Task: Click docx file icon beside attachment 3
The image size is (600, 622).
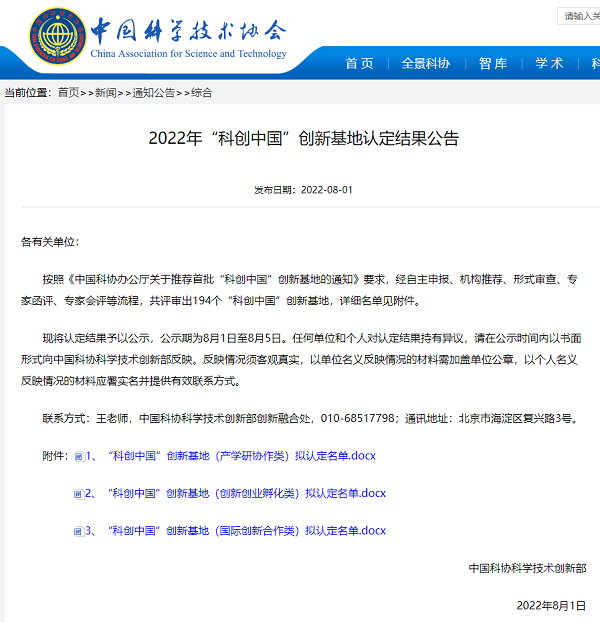Action: [x=79, y=531]
